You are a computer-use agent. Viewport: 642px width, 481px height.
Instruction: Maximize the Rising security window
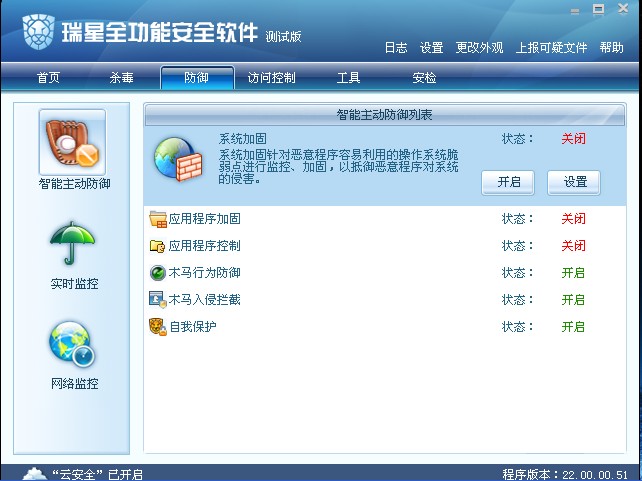click(x=599, y=9)
